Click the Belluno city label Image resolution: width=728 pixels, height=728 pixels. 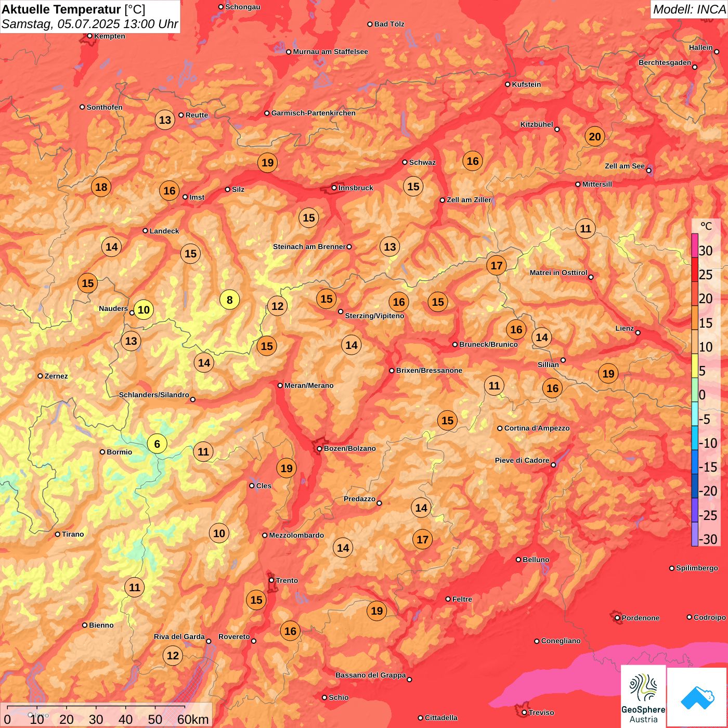click(536, 560)
